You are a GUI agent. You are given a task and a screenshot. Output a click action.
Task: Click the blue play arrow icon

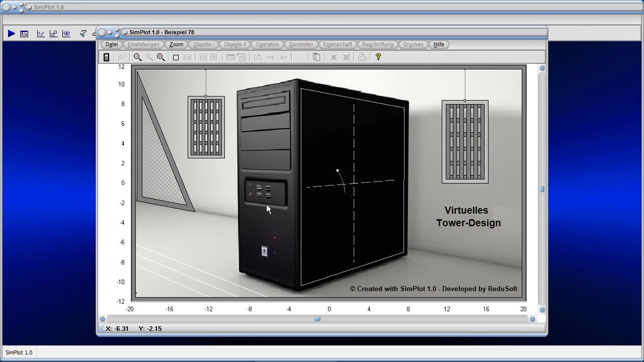pyautogui.click(x=11, y=34)
